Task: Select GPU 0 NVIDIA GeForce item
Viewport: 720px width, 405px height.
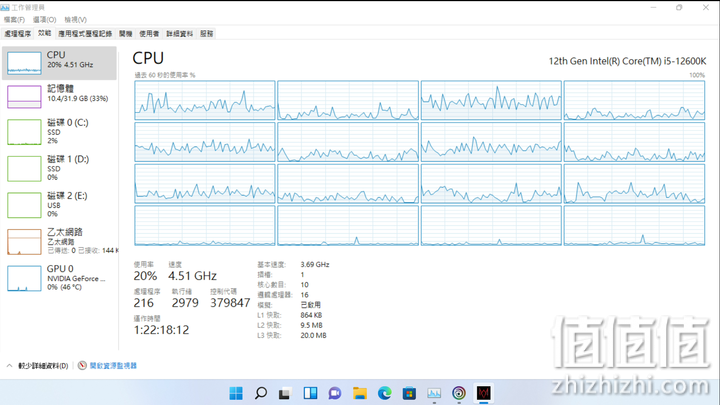Action: 59,278
